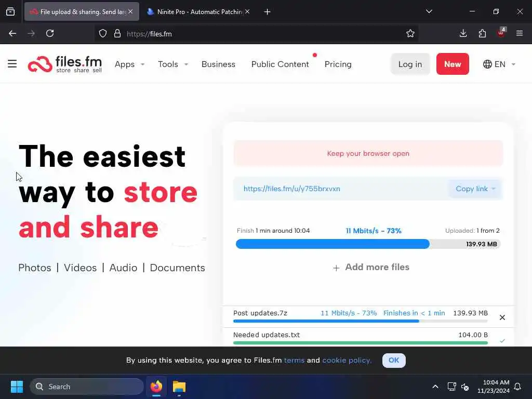The height and width of the screenshot is (399, 532).
Task: Open the Pricing page
Action: point(338,64)
